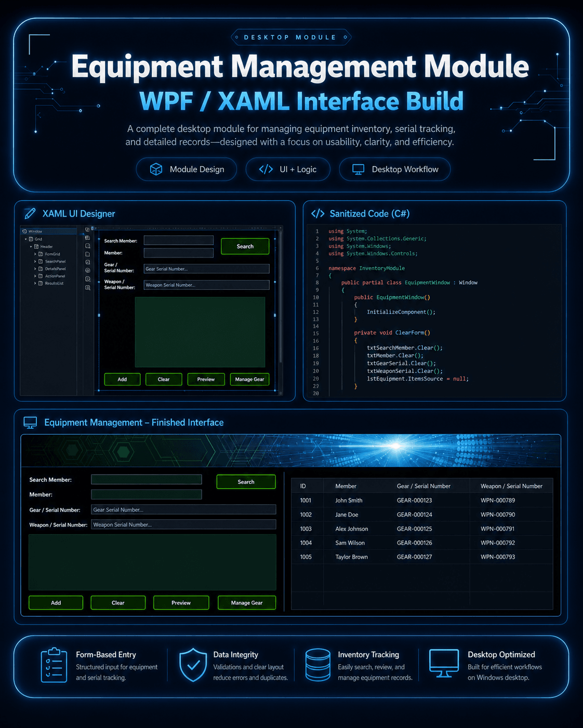Screen dimensions: 583x728
Task: Select the Taylor Brown cell
Action: 351,557
